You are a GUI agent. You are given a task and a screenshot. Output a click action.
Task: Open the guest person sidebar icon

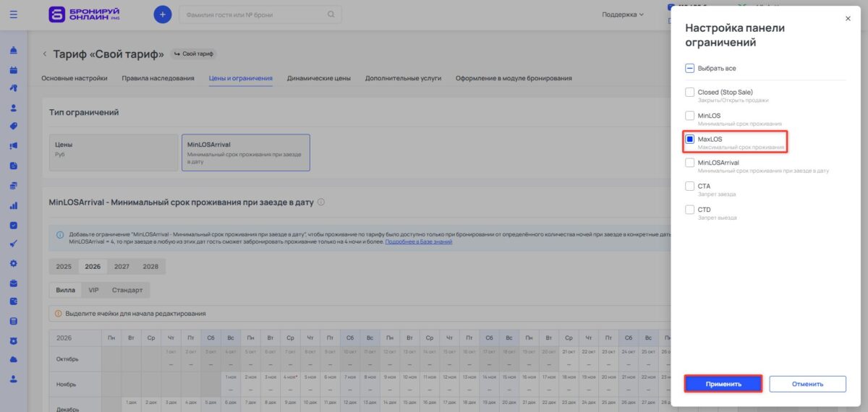(14, 108)
